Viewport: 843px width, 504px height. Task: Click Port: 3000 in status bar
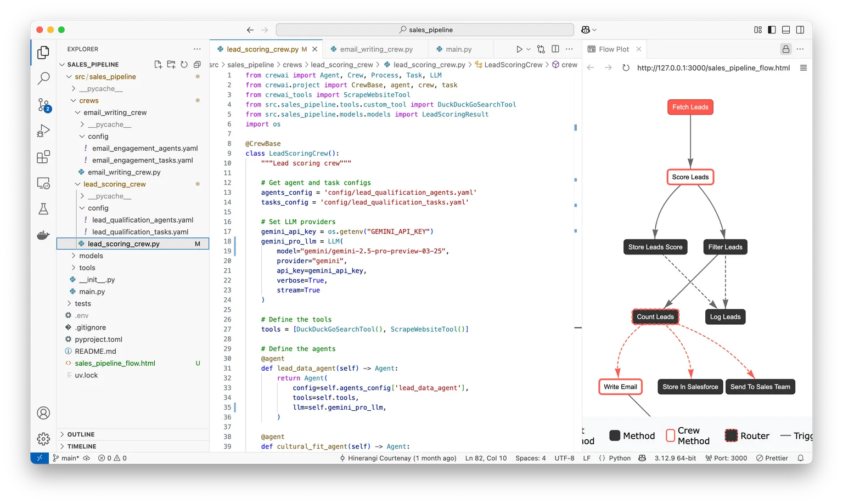coord(726,458)
